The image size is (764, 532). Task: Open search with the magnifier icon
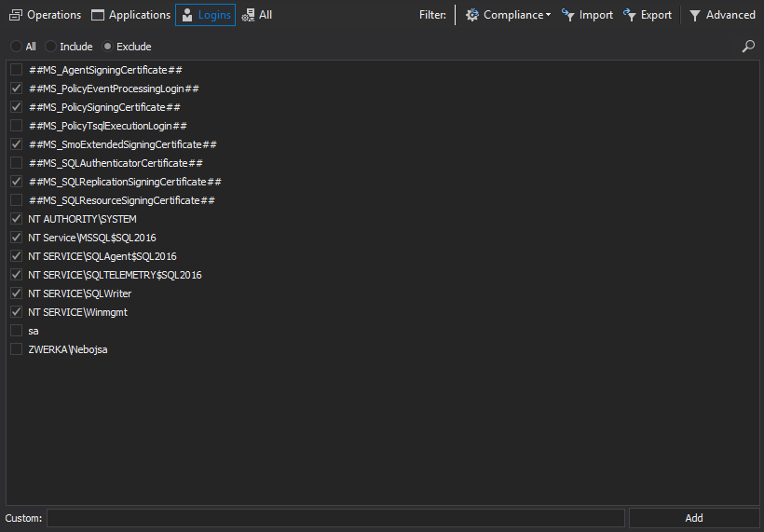(748, 47)
